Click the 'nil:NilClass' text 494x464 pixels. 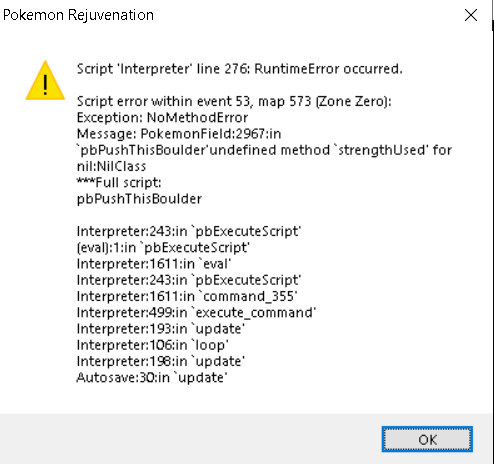(111, 166)
